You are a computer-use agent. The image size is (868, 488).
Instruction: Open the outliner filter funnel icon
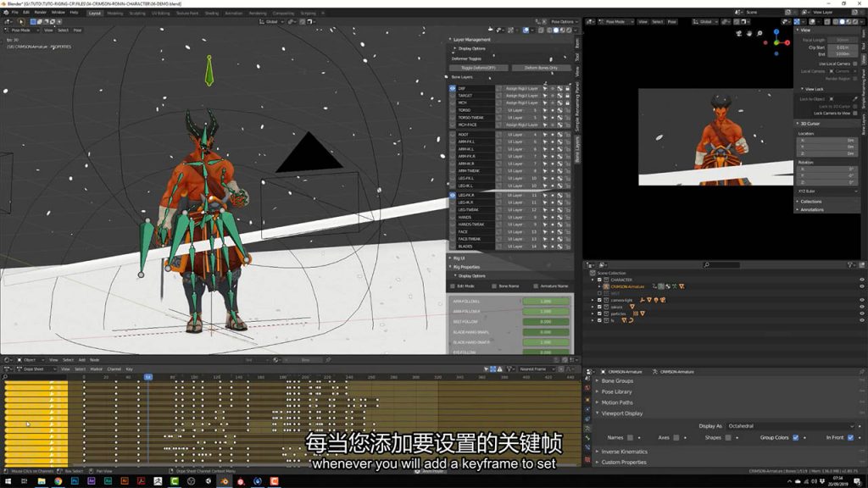click(851, 265)
